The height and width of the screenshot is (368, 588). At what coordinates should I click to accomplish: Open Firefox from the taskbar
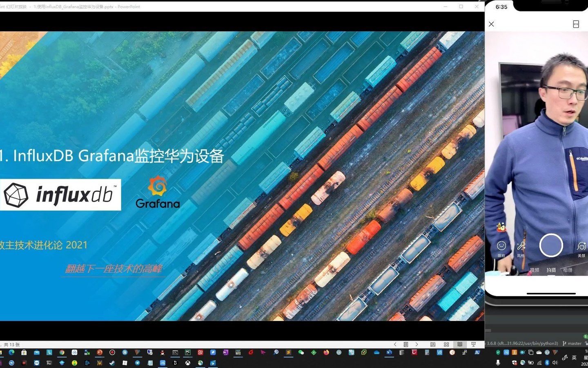point(326,352)
